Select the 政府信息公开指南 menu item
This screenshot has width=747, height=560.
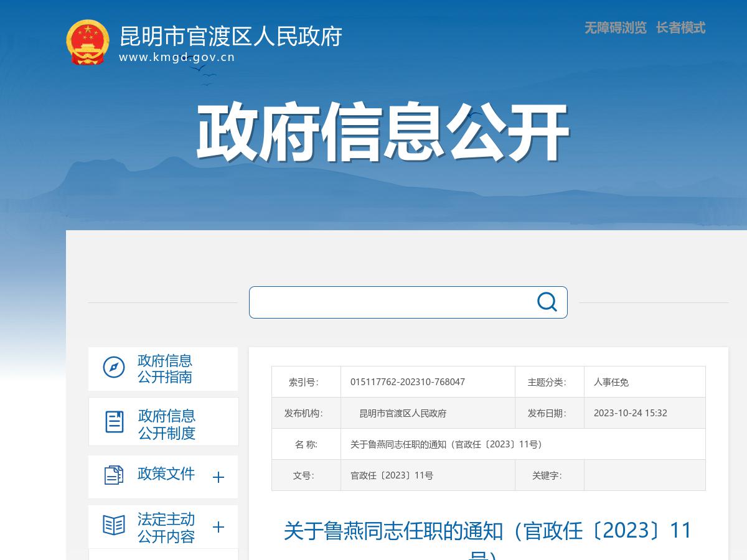(164, 368)
